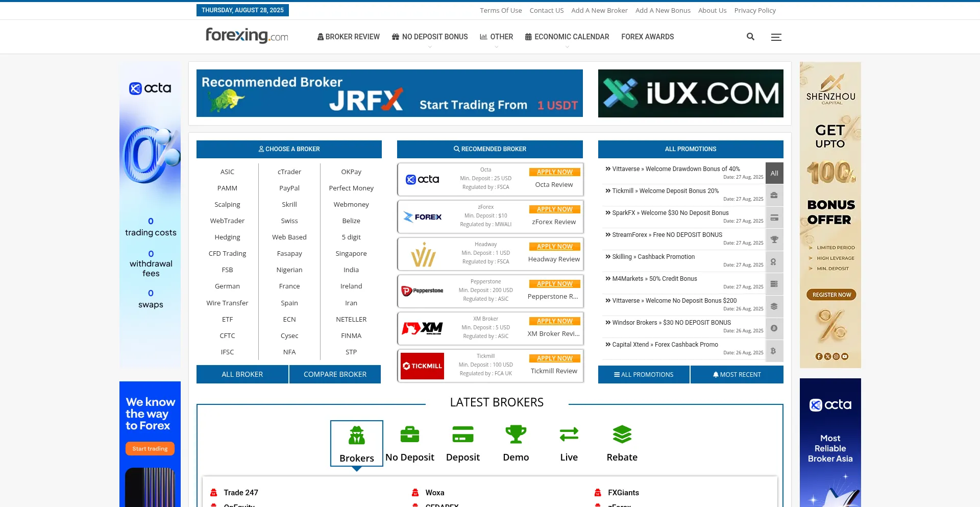Select the award ribbon promotions filter icon

point(774,261)
